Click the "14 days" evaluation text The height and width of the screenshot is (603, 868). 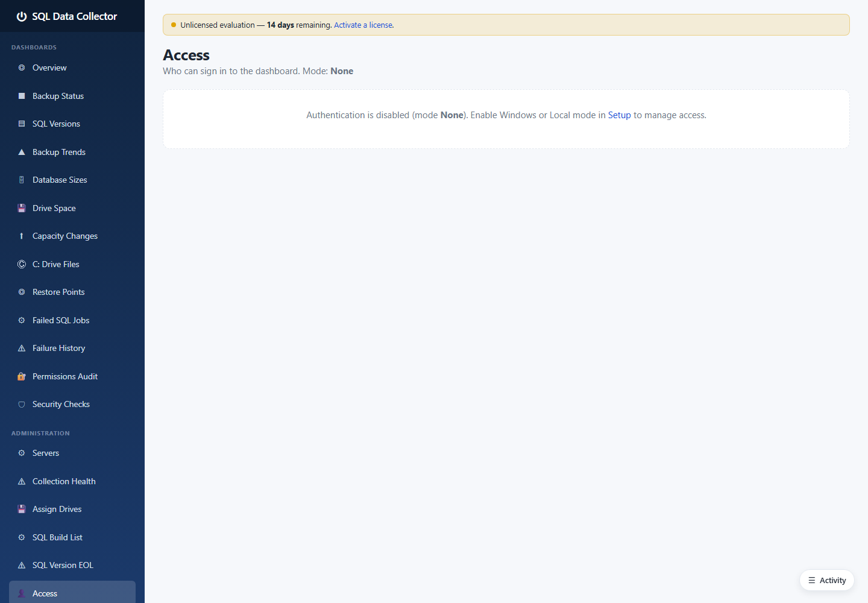pos(280,25)
